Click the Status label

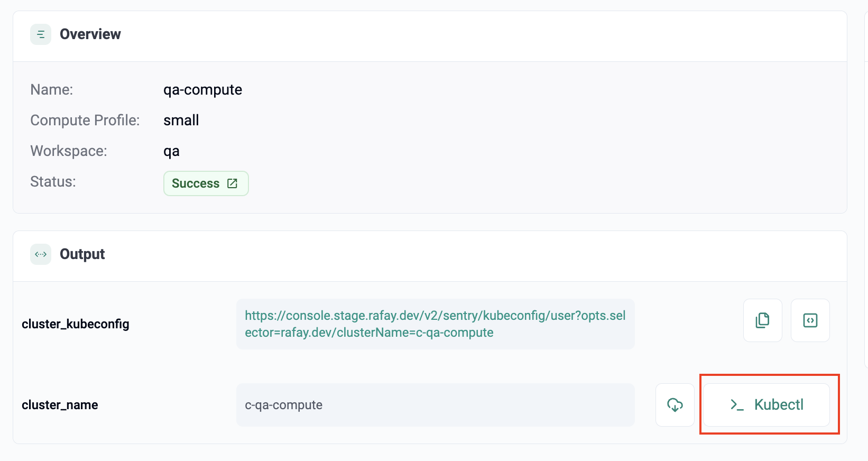[x=53, y=182]
